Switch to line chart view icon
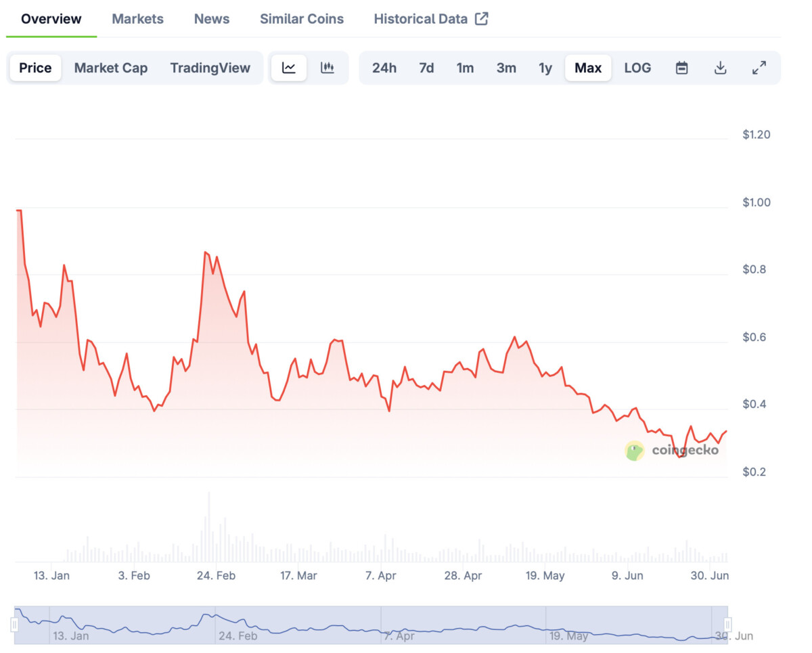This screenshot has height=653, width=812. pyautogui.click(x=289, y=68)
